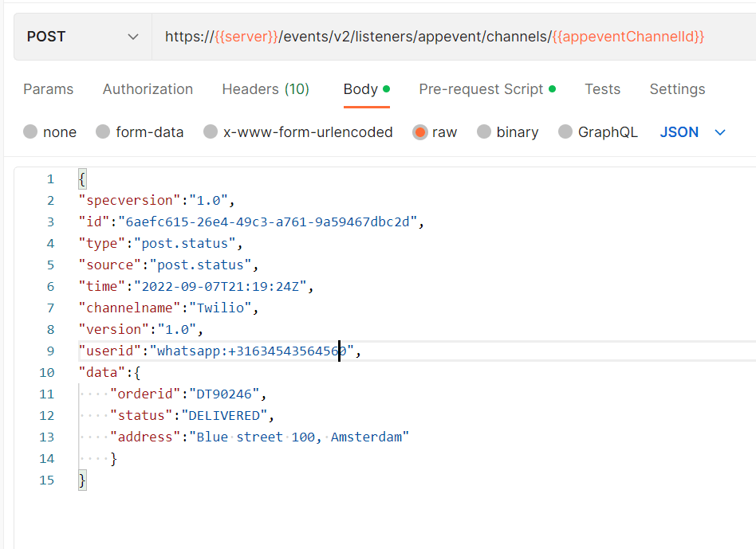This screenshot has height=549, width=756.
Task: Expand the JSON format dropdown chevron
Action: point(720,132)
